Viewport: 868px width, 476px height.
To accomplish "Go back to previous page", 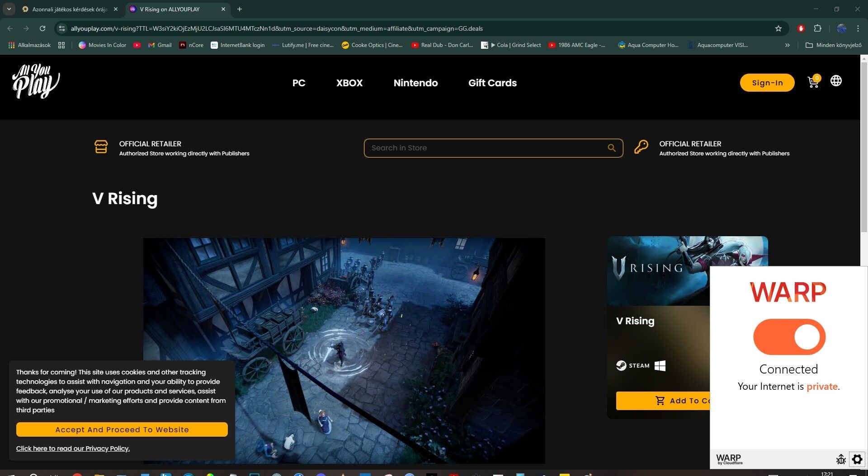I will (x=10, y=28).
